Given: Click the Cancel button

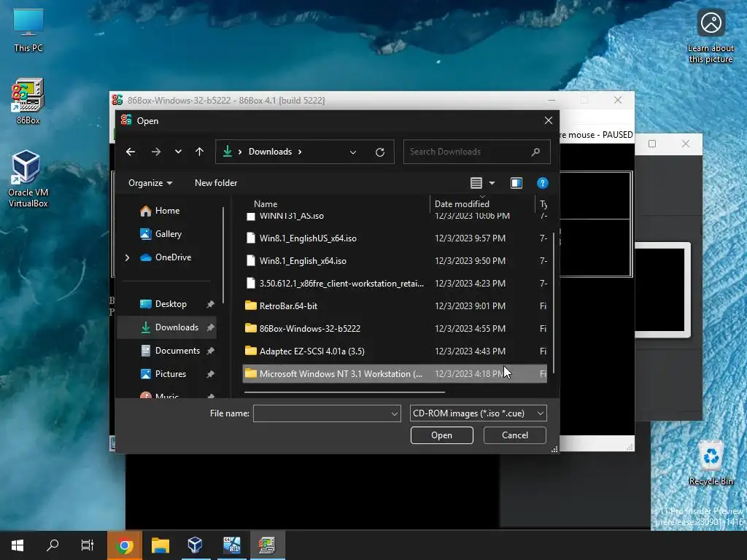Looking at the screenshot, I should tap(514, 435).
